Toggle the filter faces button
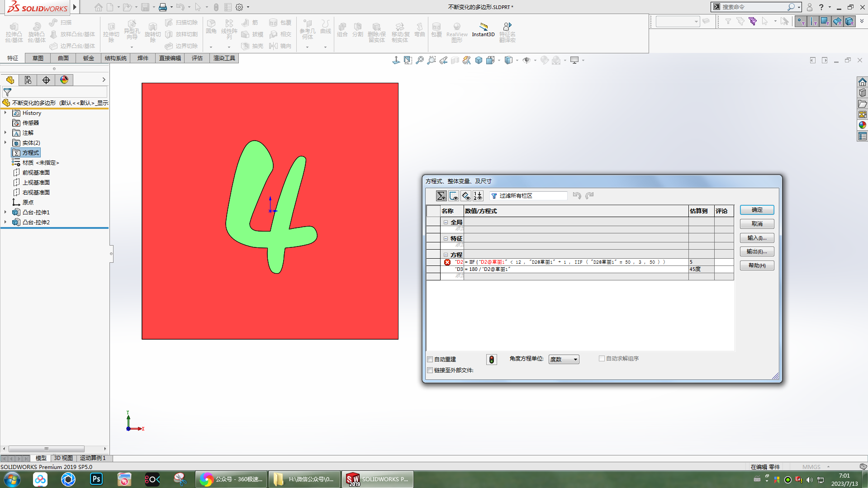 [x=825, y=21]
